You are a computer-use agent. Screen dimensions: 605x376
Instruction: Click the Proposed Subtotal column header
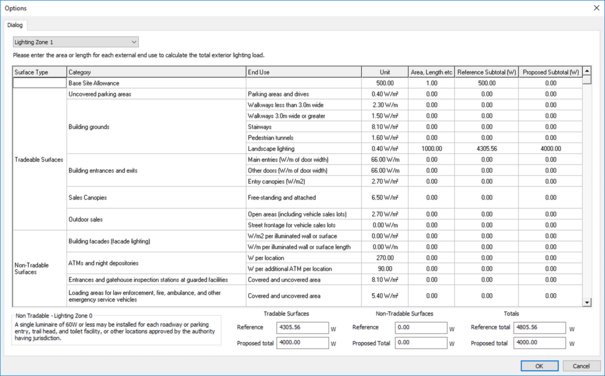coord(550,72)
